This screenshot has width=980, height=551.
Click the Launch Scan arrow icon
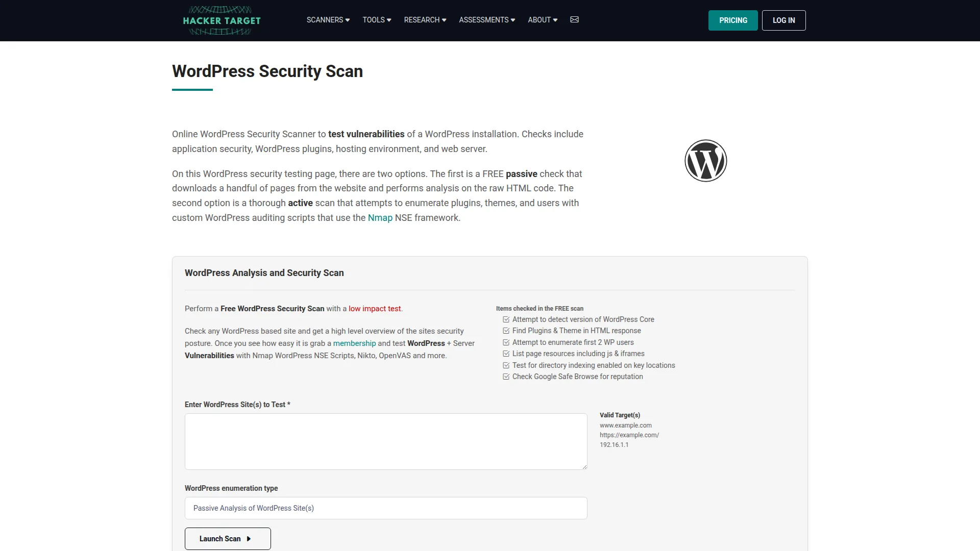click(249, 539)
